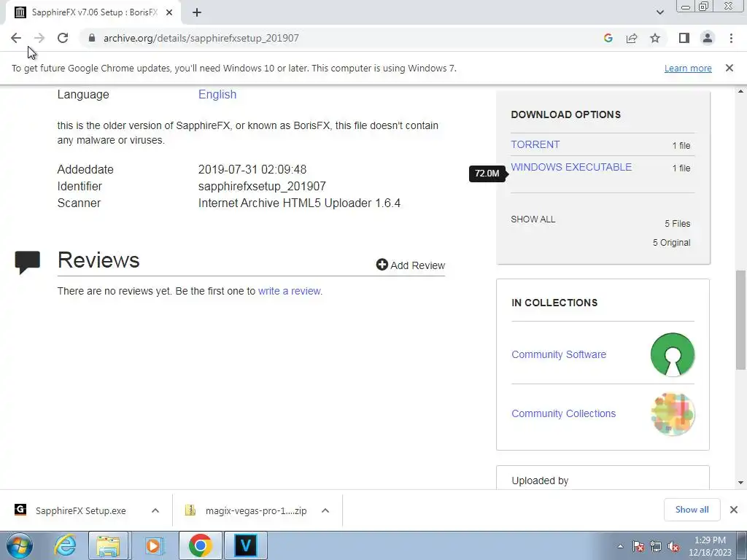Image resolution: width=747 pixels, height=560 pixels.
Task: Open Windows Explorer folder from taskbar
Action: [x=108, y=545]
